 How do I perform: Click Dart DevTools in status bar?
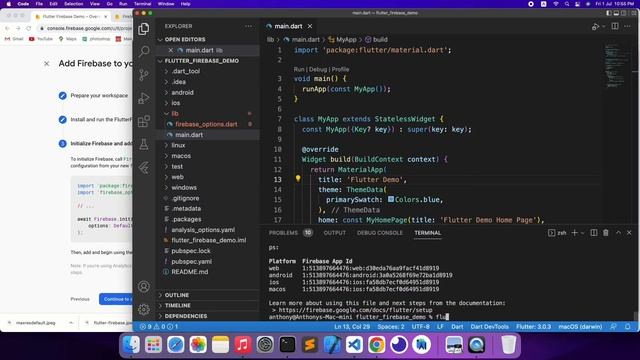pos(489,327)
